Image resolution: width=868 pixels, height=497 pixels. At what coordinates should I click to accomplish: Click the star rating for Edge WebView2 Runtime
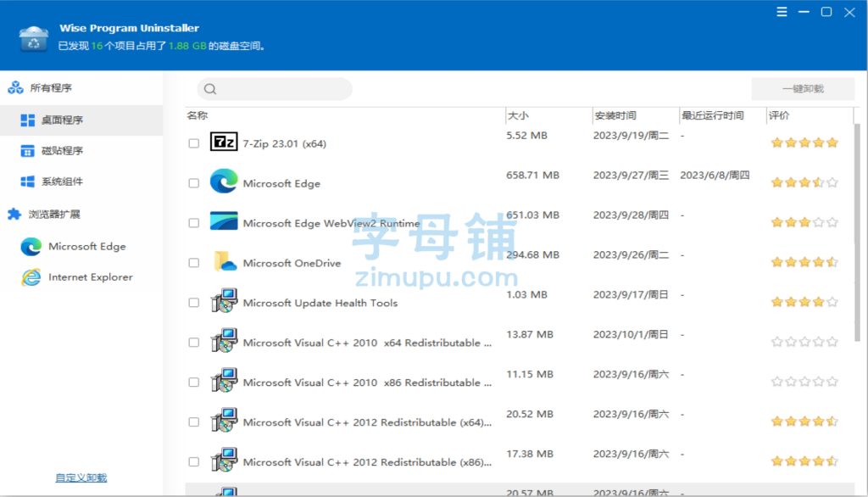pos(804,223)
